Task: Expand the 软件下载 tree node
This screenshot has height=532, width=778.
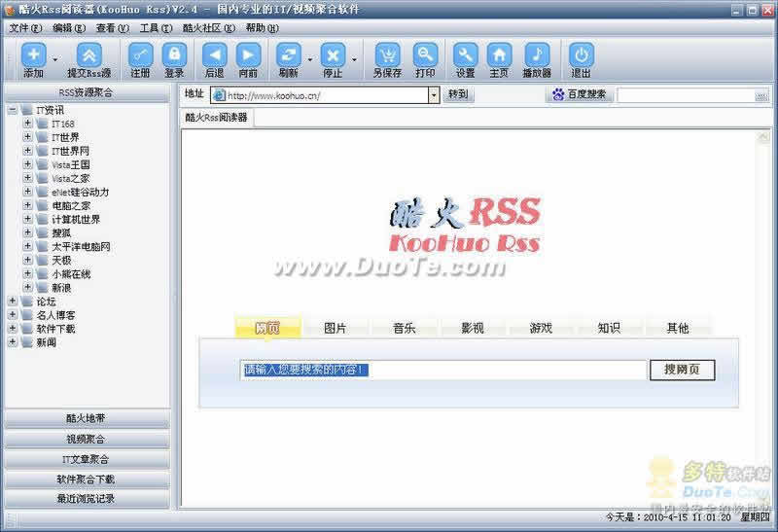Action: click(13, 328)
